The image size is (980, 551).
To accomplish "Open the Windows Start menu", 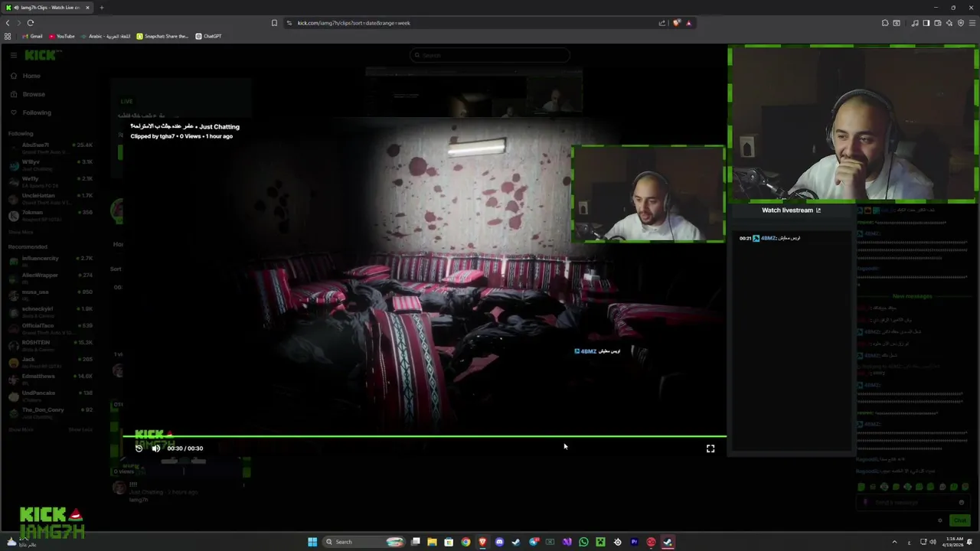I will (x=312, y=542).
